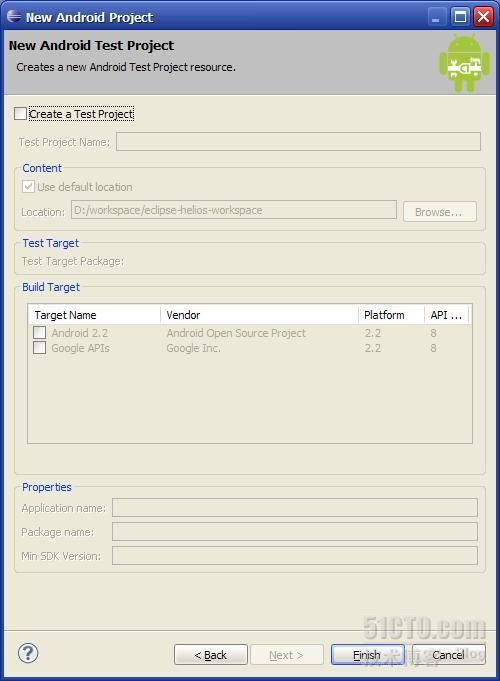The image size is (500, 681).
Task: Close the dialog with the red X
Action: point(483,17)
